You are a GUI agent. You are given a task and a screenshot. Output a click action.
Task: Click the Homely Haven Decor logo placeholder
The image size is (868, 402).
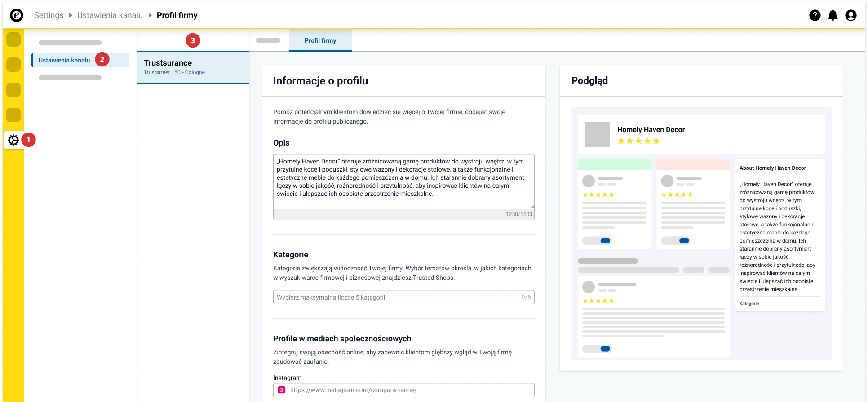[598, 134]
